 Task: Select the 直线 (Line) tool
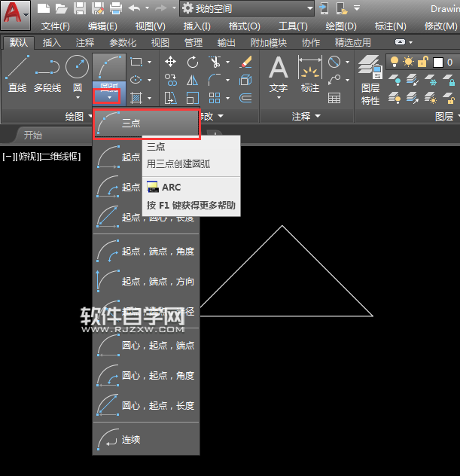(x=17, y=74)
